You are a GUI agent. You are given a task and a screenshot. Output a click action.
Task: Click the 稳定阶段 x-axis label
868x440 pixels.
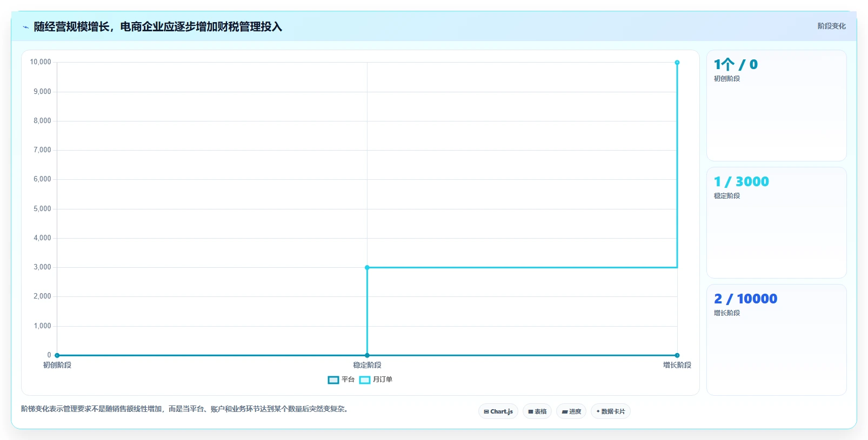367,365
